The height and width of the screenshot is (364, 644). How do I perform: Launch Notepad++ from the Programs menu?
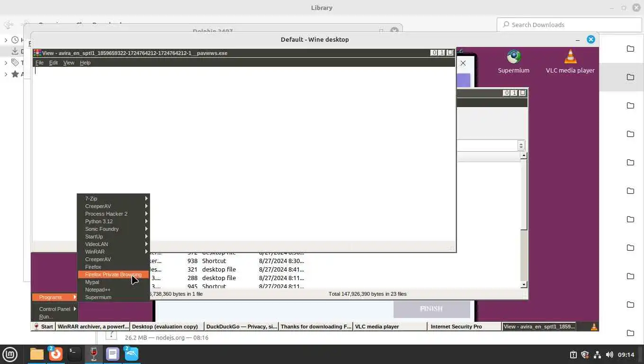113,290
